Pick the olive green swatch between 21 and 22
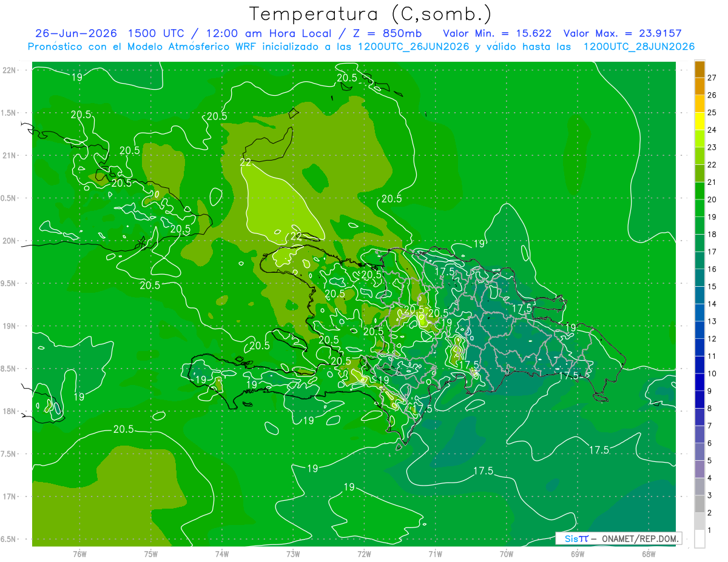The height and width of the screenshot is (562, 728). click(699, 173)
